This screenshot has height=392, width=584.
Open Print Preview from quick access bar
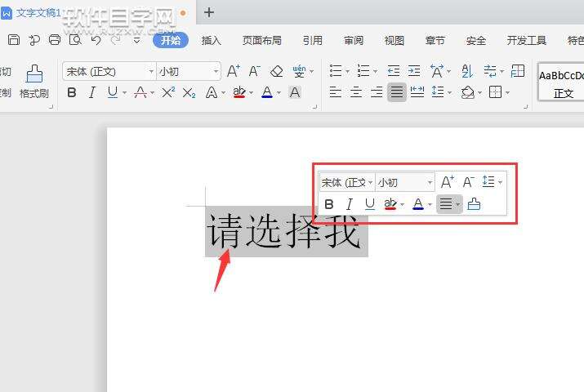(x=75, y=39)
